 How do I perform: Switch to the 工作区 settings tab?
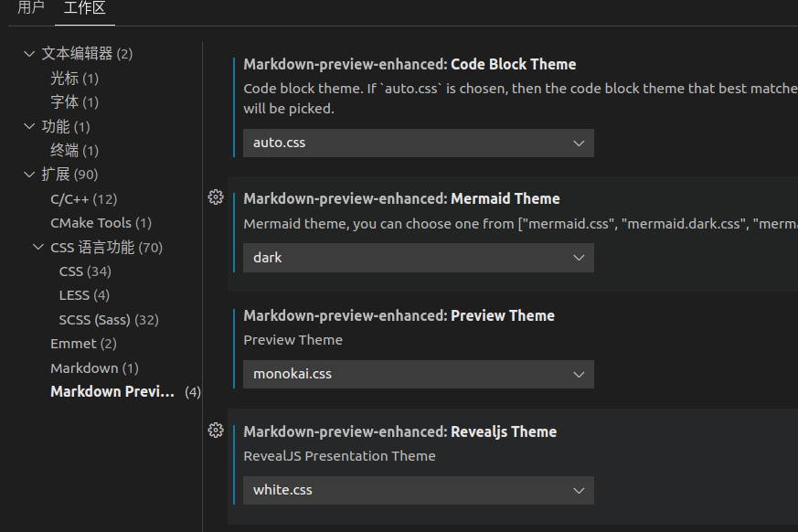coord(84,8)
